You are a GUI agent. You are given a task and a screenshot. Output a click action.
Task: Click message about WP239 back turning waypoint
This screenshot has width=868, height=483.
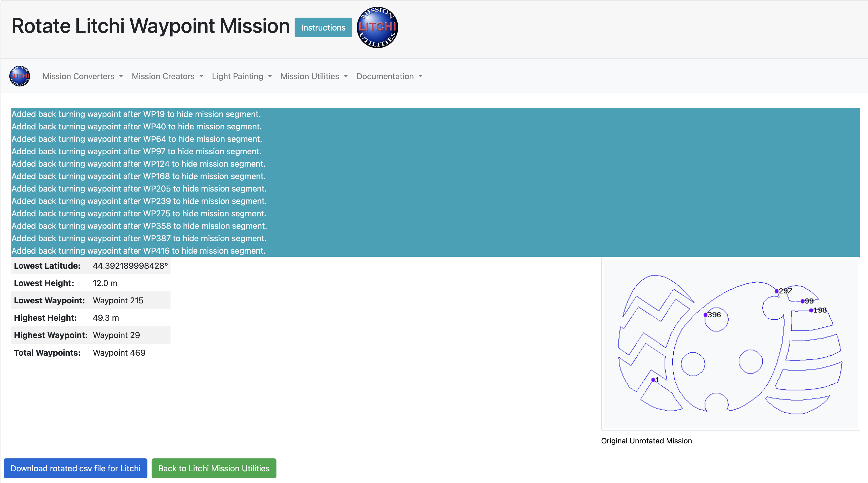[139, 201]
